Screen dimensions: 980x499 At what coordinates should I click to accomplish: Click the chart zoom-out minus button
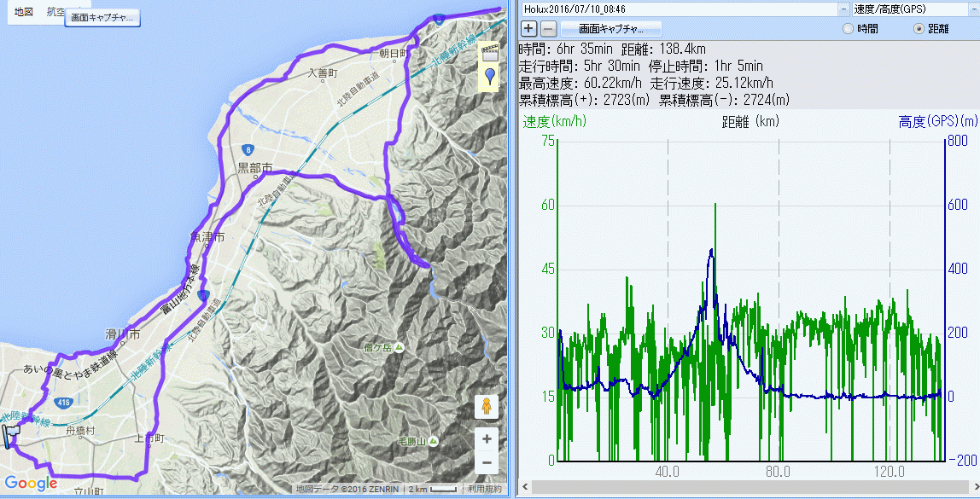point(549,28)
